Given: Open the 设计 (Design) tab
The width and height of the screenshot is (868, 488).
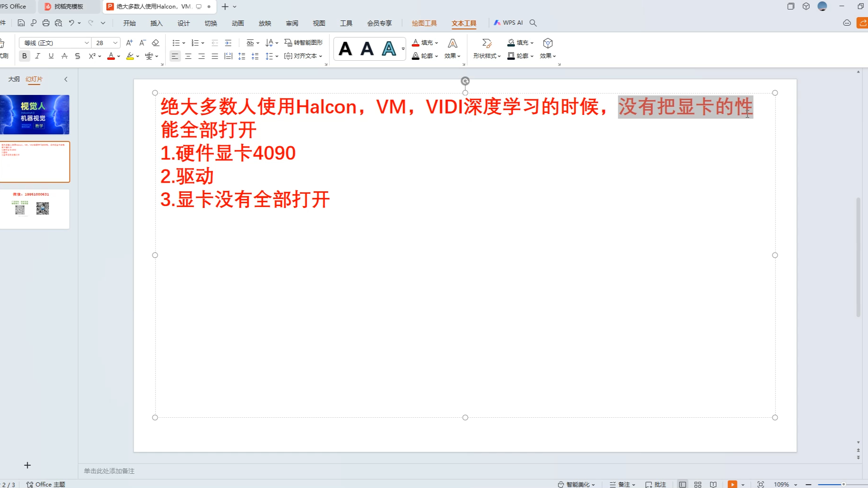Looking at the screenshot, I should coord(183,23).
